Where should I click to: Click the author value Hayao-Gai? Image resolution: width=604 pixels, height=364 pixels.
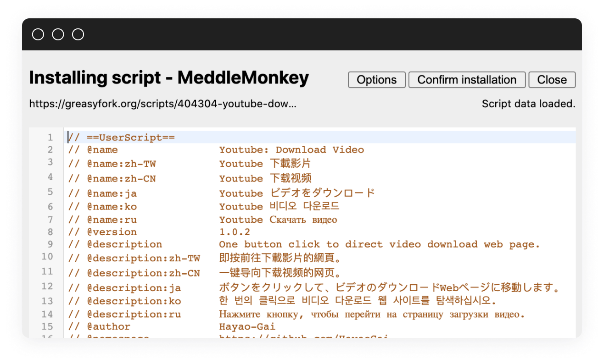[247, 327]
